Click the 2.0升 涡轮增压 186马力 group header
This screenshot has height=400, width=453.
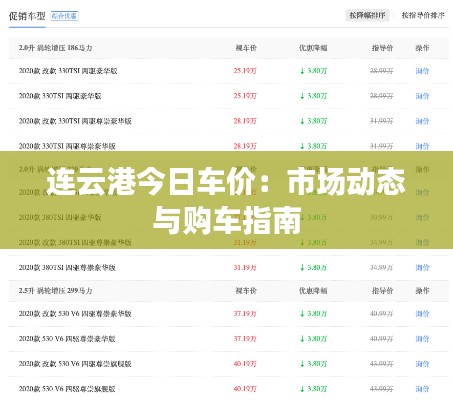(x=55, y=48)
